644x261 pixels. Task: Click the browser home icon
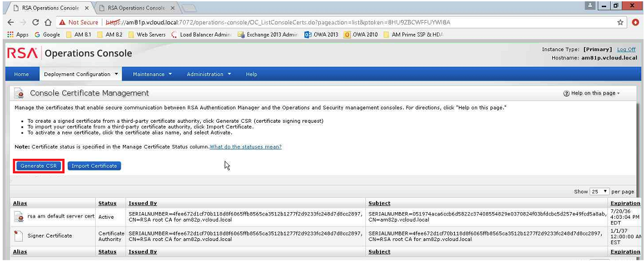click(48, 22)
